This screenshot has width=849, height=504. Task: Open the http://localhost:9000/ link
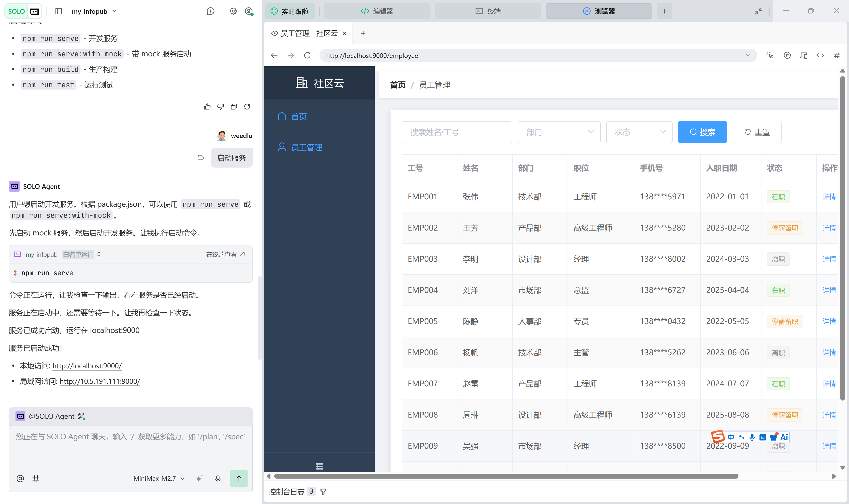[x=87, y=366]
